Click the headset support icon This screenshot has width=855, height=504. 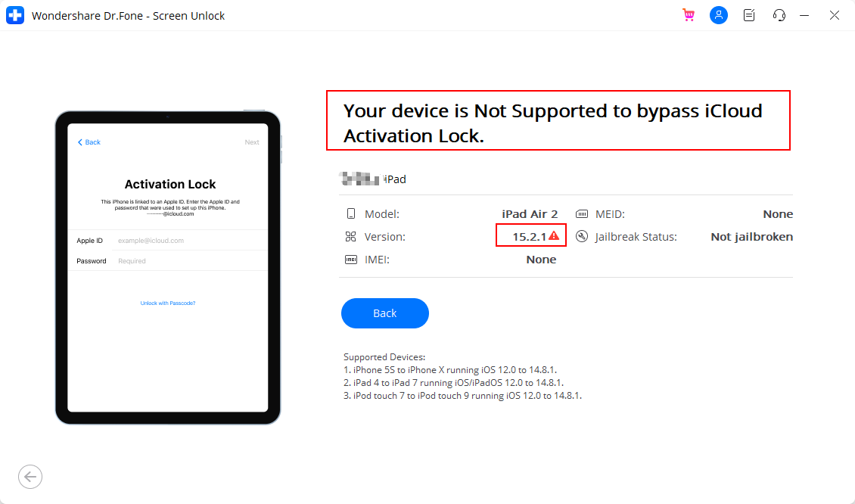[779, 15]
